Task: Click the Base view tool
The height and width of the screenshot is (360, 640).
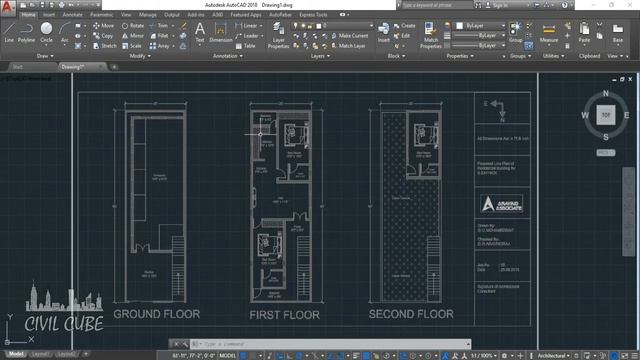Action: (x=618, y=33)
